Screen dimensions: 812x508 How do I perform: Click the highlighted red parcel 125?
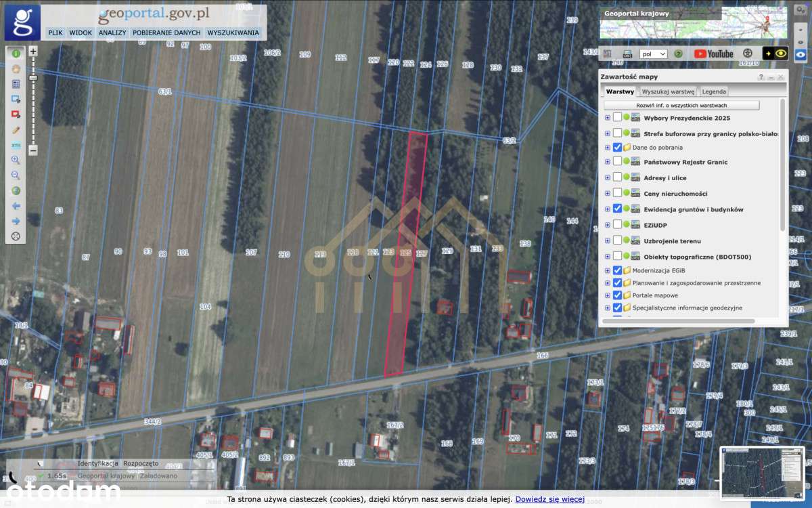pos(406,254)
